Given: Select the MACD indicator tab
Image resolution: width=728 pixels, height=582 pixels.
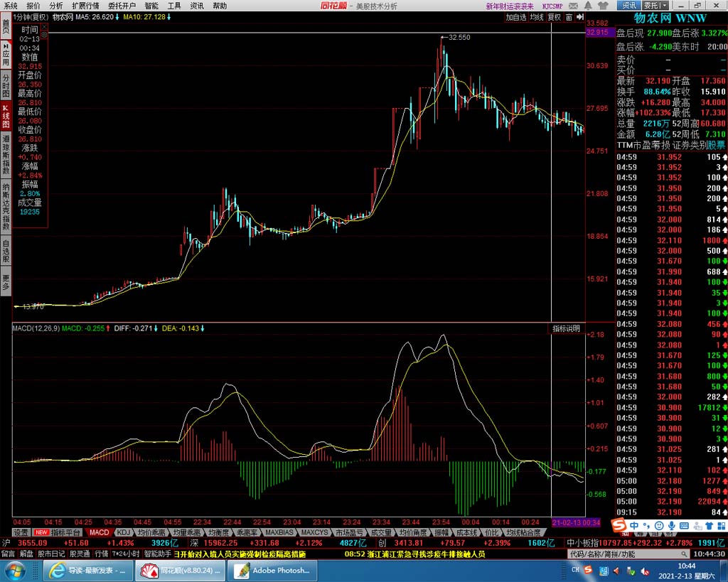Looking at the screenshot, I should (99, 532).
